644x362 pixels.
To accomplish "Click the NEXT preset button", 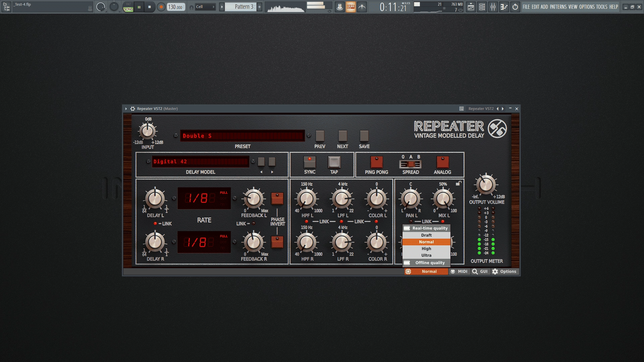I will tap(342, 136).
